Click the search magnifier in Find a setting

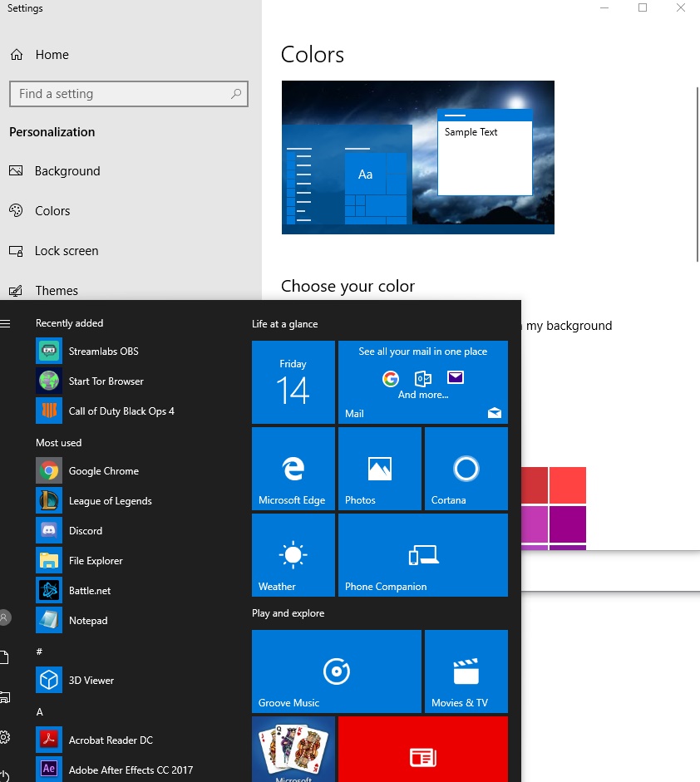click(236, 93)
